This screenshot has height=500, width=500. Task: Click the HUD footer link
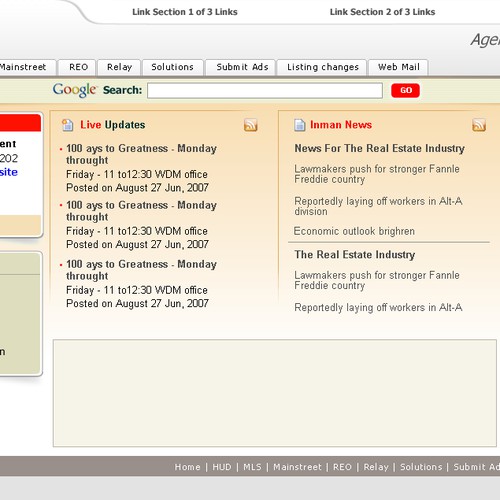(222, 467)
